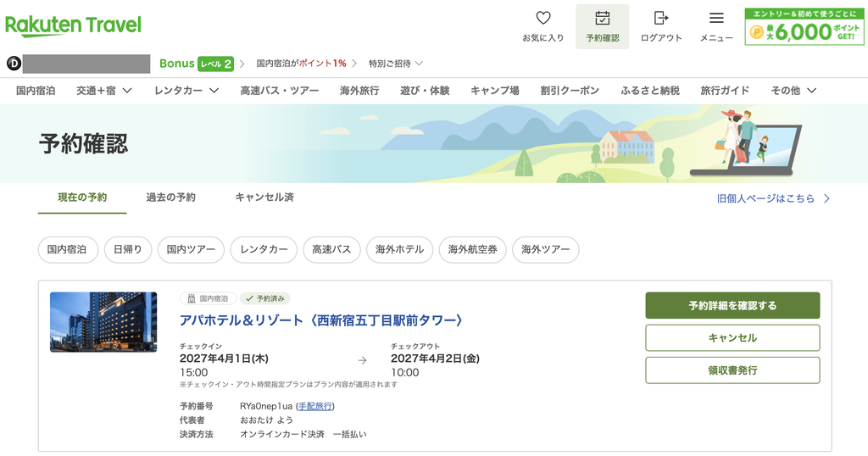Screen dimensions: 868x456
Task: Open 割引クーポン navigation item
Action: [570, 90]
